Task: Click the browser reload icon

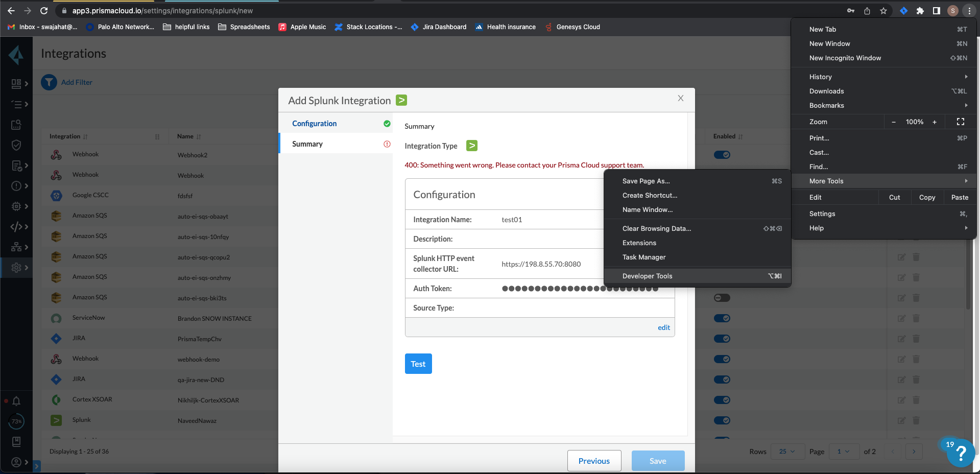Action: click(44, 11)
